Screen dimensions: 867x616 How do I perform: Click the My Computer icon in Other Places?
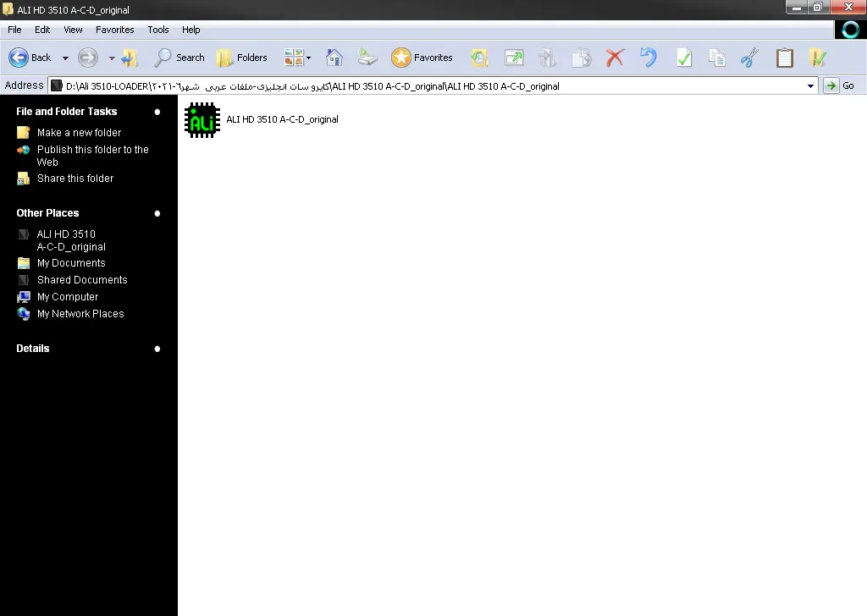coord(23,297)
